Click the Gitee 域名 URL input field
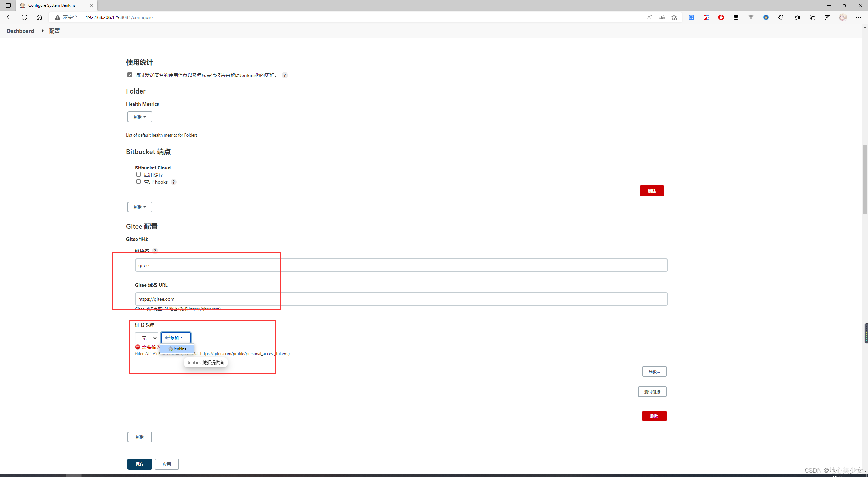The image size is (868, 477). coord(401,299)
